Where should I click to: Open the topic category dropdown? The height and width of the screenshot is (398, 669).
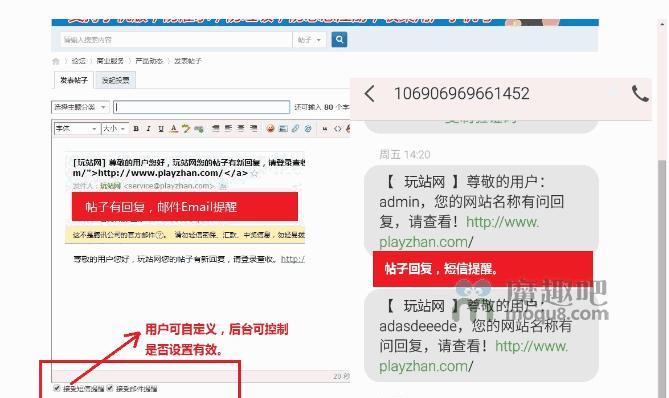[x=80, y=107]
